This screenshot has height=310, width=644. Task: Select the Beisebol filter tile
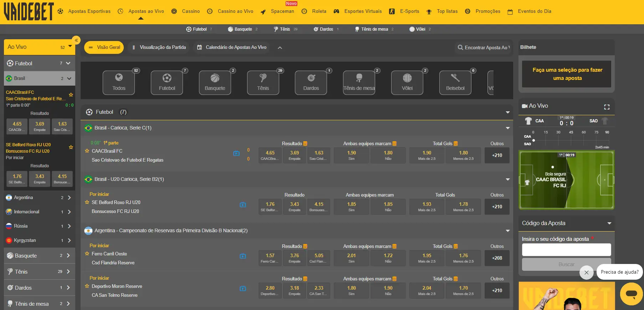click(x=455, y=83)
